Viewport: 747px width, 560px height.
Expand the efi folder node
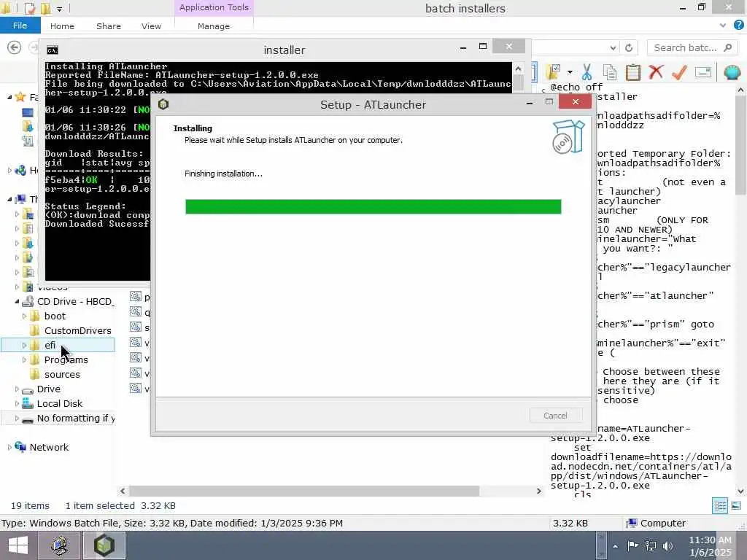pyautogui.click(x=24, y=345)
